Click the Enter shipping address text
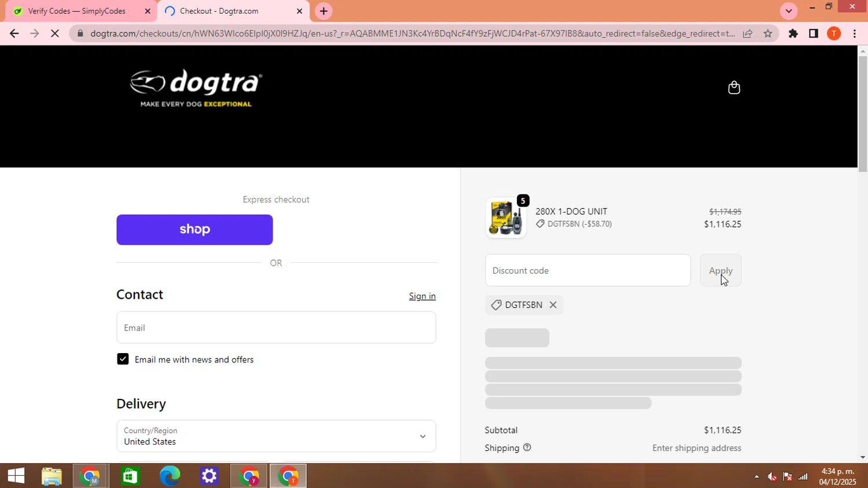 [697, 448]
